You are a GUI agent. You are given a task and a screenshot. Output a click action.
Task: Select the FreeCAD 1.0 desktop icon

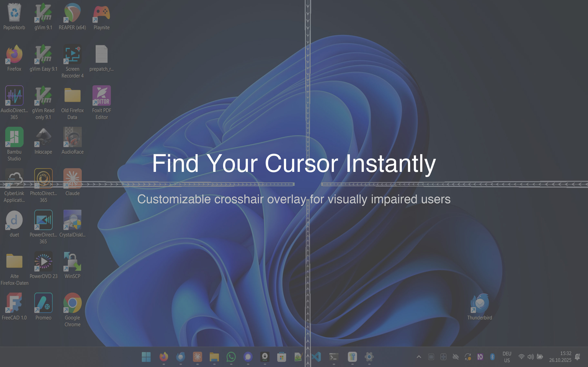click(x=14, y=303)
